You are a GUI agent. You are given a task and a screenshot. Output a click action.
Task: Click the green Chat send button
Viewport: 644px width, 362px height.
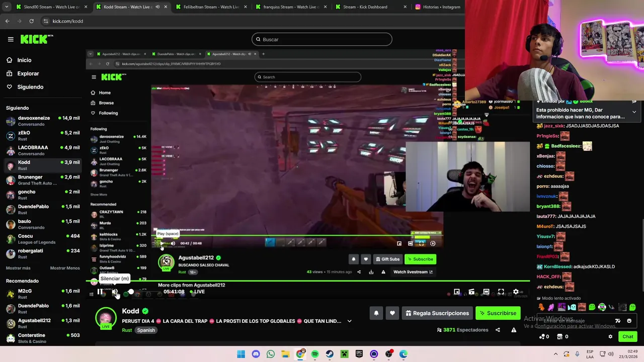[x=628, y=337]
